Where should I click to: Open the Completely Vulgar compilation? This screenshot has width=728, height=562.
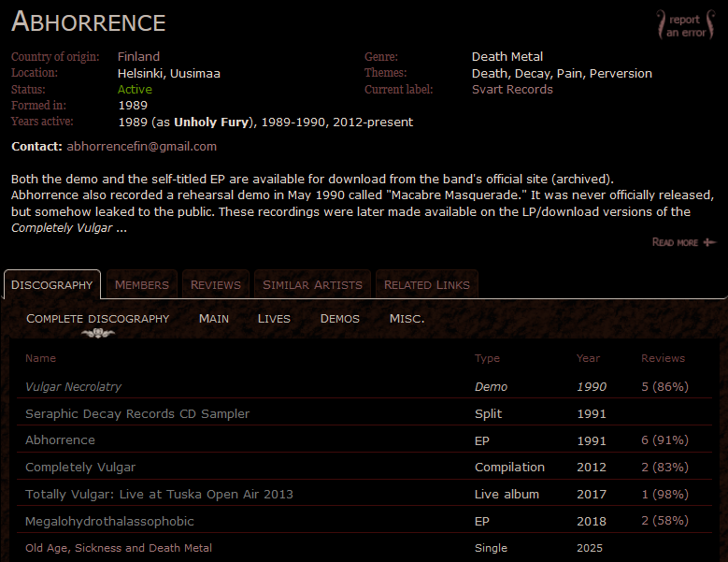80,467
